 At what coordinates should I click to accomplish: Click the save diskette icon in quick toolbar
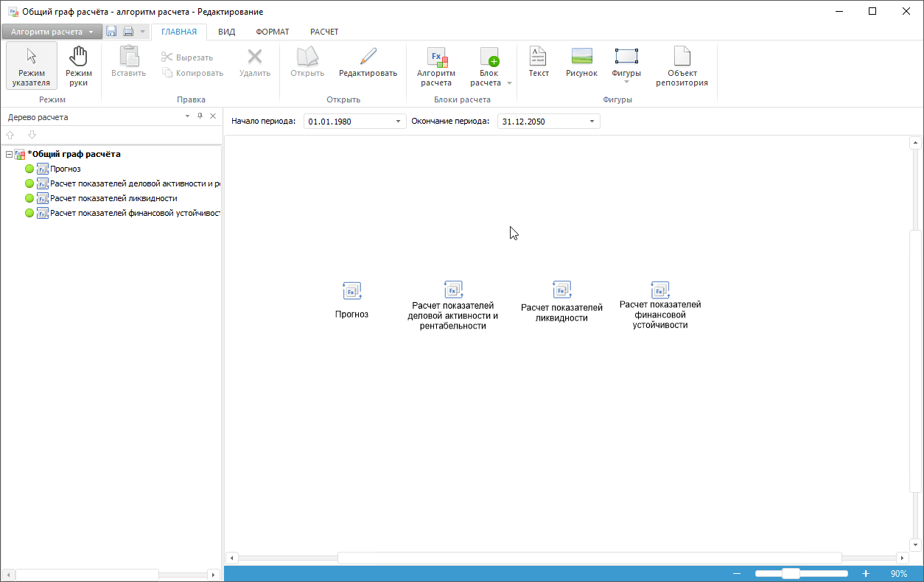click(x=111, y=32)
